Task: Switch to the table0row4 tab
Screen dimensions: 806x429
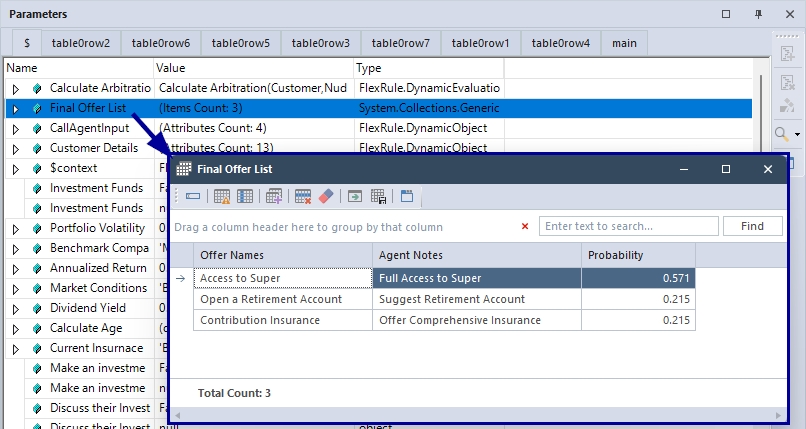Action: tap(561, 43)
